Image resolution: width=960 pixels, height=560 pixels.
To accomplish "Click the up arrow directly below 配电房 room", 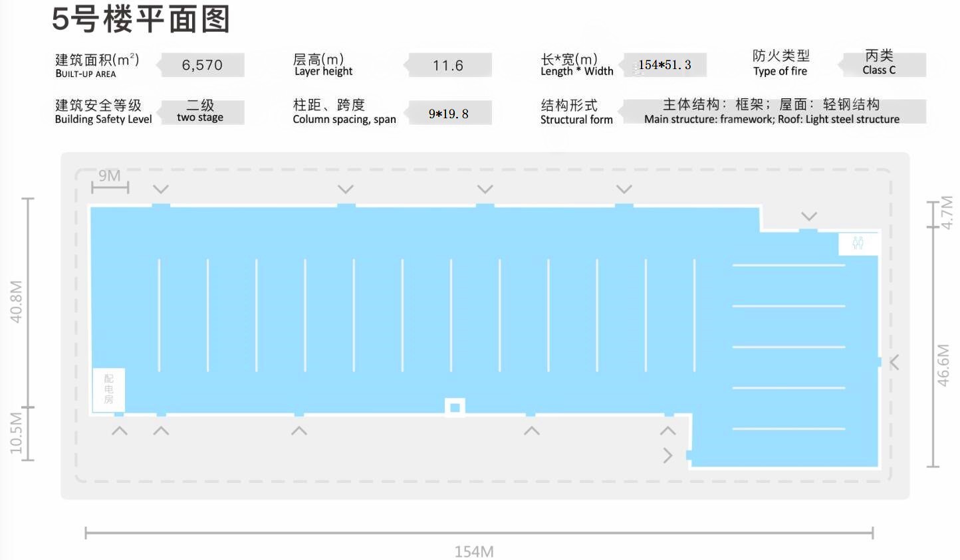I will coord(120,431).
